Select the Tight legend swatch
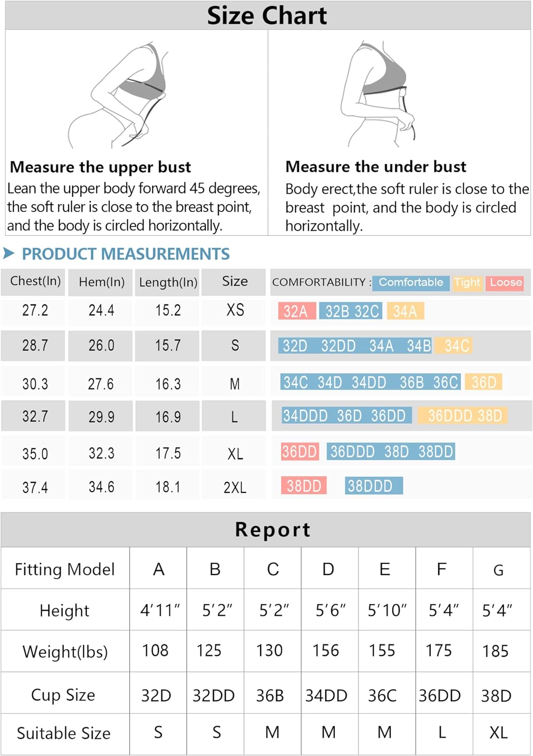The height and width of the screenshot is (756, 533). tap(467, 283)
